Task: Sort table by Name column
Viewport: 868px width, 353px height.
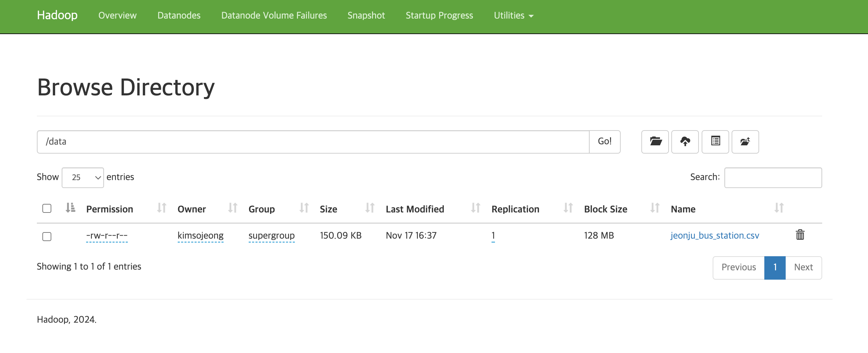Action: point(779,208)
